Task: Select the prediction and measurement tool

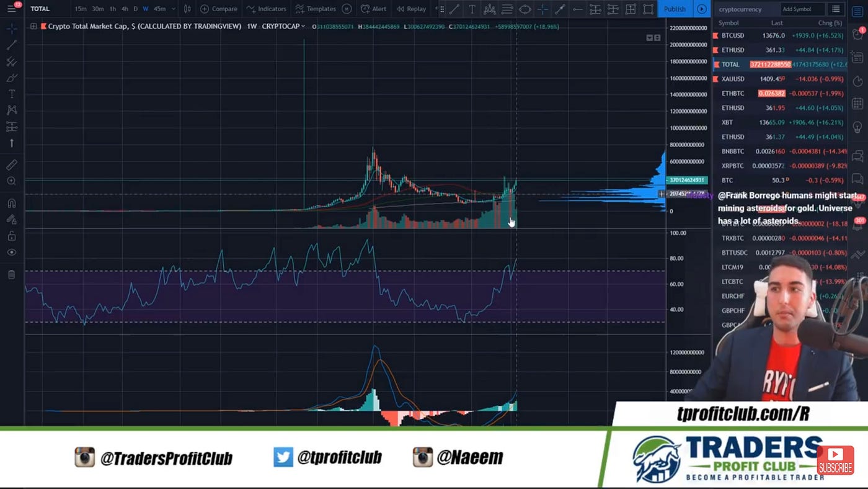Action: (x=12, y=127)
